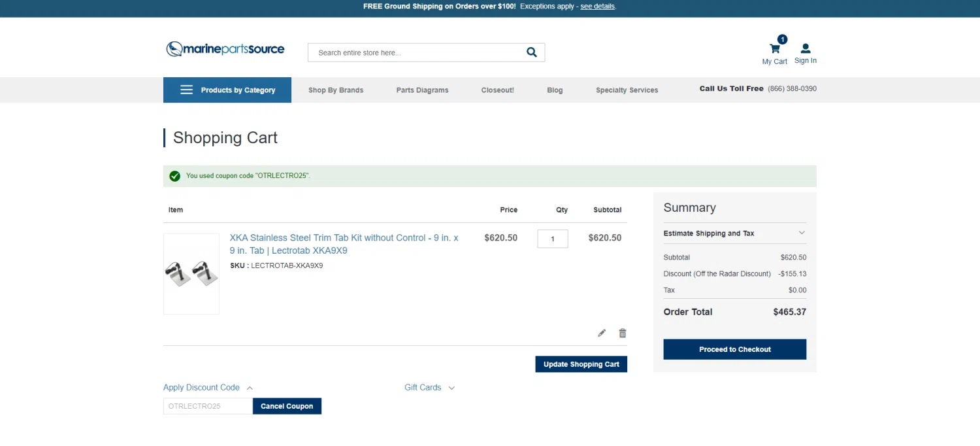980x446 pixels.
Task: Click the discount value -$155.13
Action: [x=792, y=274]
